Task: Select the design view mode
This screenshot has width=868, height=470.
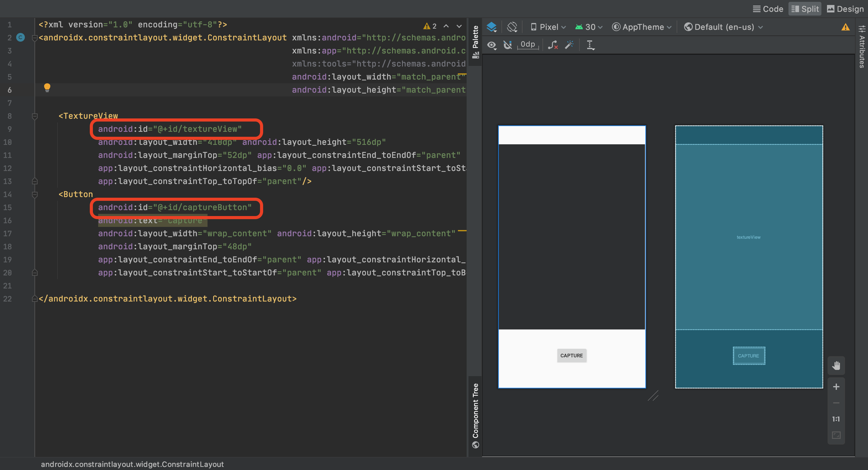Action: (846, 8)
